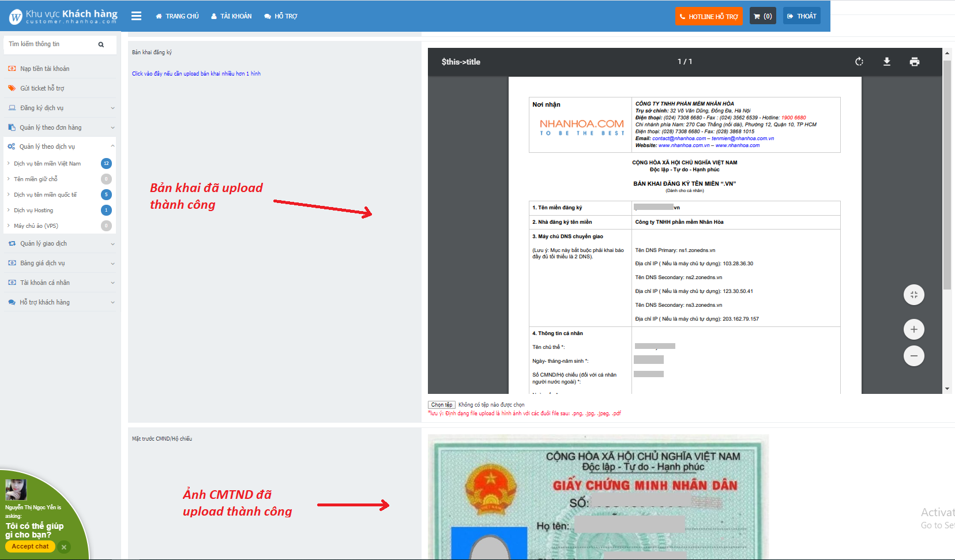Expand Quản lý theo đơn hàng chevron

112,127
